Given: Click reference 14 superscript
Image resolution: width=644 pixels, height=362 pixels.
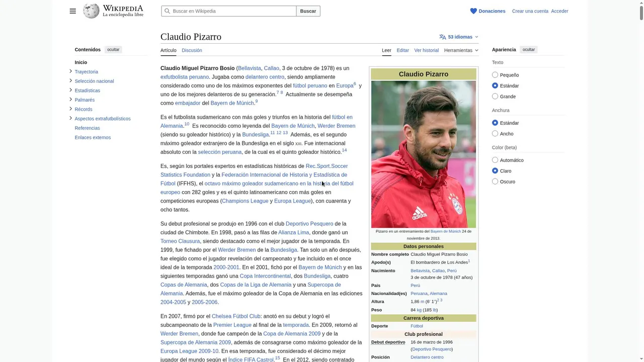Looking at the screenshot, I should click(x=344, y=150).
